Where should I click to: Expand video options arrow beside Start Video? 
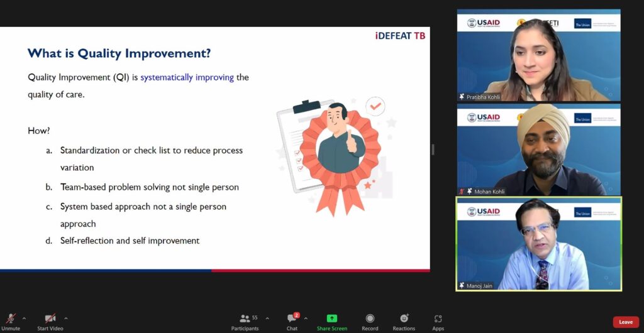pos(66,318)
